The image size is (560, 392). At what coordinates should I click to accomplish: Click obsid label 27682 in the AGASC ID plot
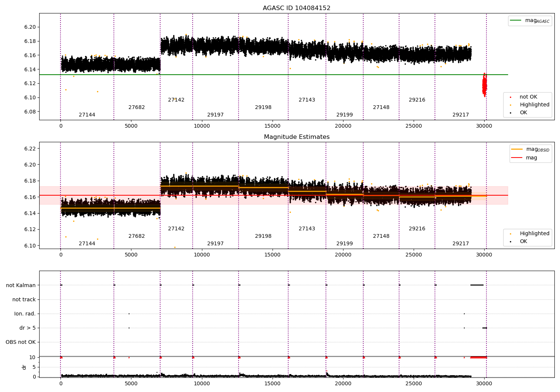(137, 108)
